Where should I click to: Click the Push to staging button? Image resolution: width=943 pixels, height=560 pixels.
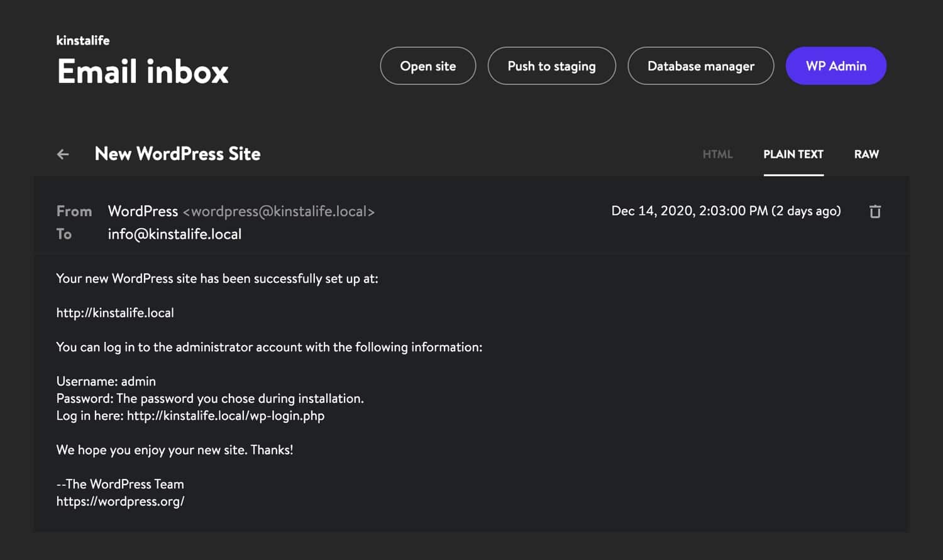click(x=551, y=65)
